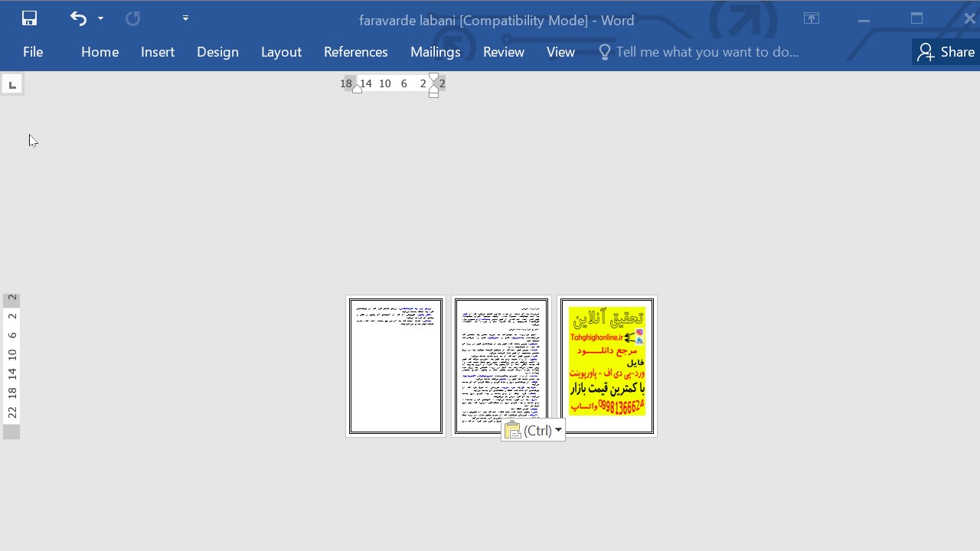Click the lightbulb Tell me icon
The height and width of the screenshot is (551, 980).
click(605, 52)
